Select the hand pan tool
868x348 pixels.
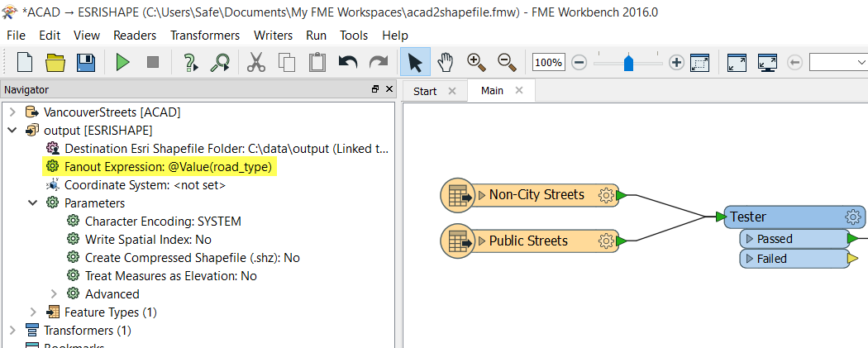tap(446, 62)
